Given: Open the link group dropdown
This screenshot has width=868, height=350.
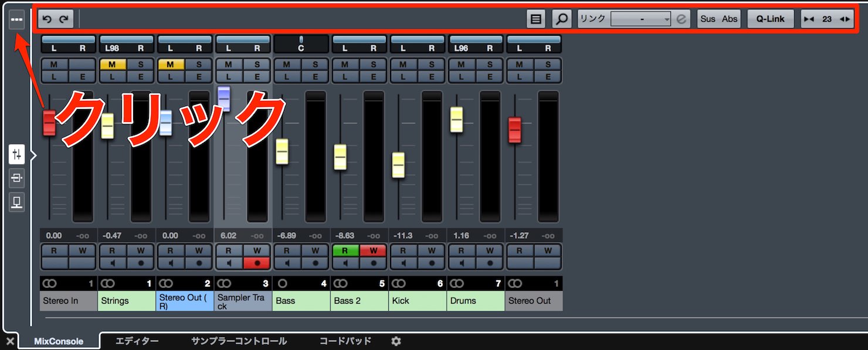Looking at the screenshot, I should (640, 19).
